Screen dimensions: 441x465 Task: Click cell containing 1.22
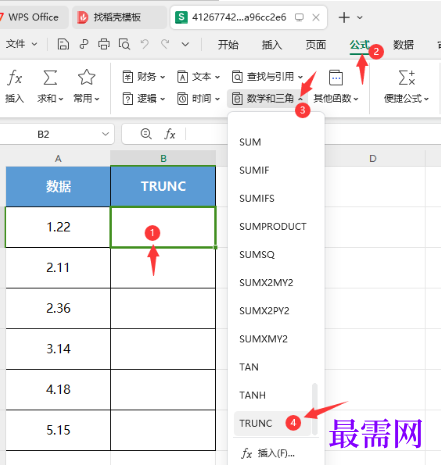pos(58,227)
